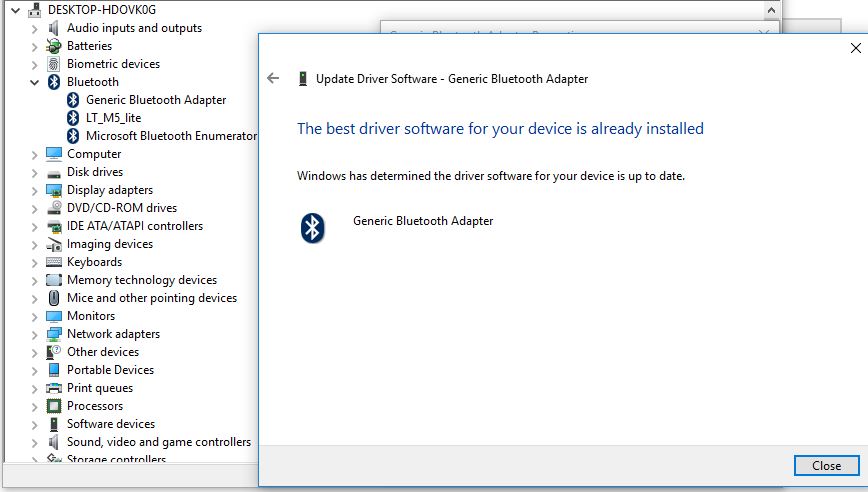Expand the Disk drives category
Screen dimensions: 868x492
34,173
